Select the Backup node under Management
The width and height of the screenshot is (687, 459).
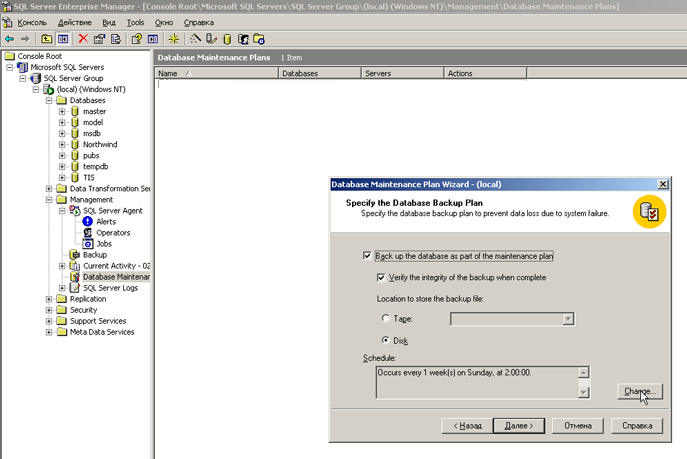95,254
